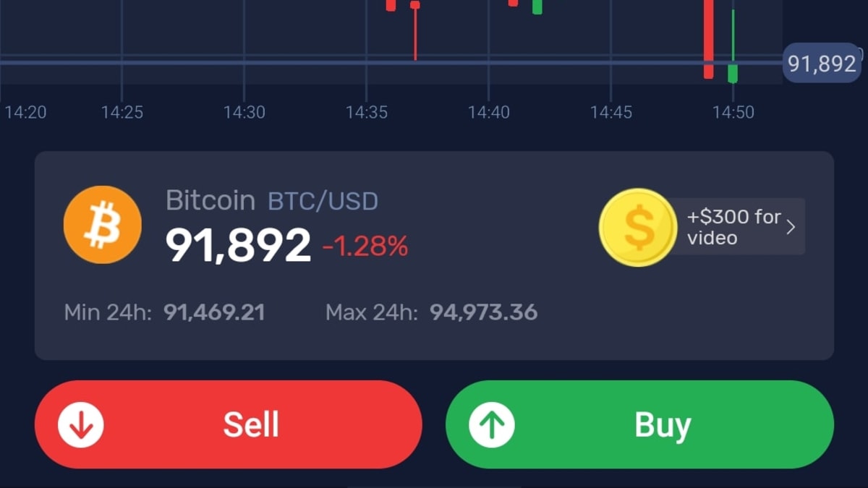
Task: Select the red down-arrow icon on Sell
Action: [x=81, y=424]
